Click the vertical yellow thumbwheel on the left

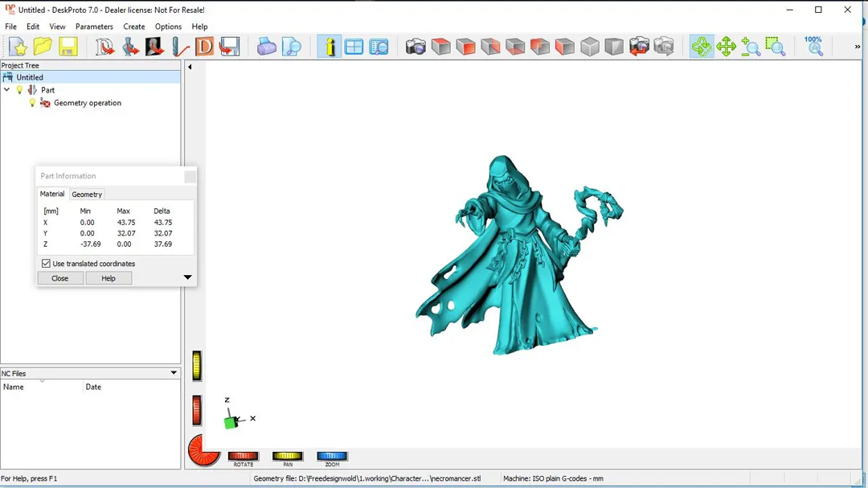(x=197, y=366)
